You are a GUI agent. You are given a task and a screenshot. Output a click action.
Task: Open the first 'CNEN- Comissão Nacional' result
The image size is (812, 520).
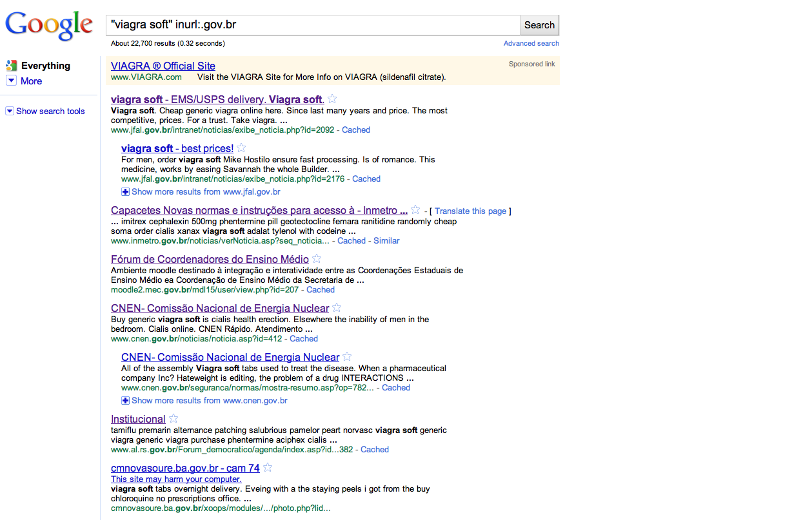click(x=220, y=308)
